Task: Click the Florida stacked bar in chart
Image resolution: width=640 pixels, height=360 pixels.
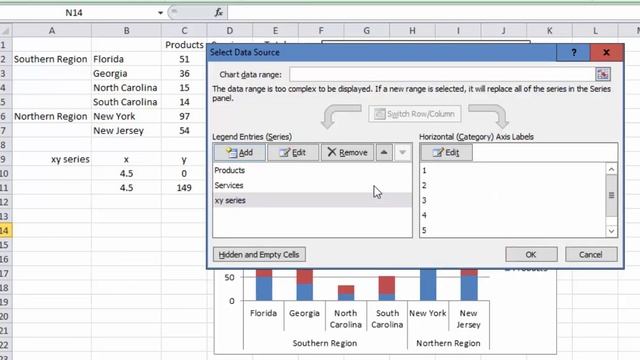Action: pyautogui.click(x=264, y=285)
